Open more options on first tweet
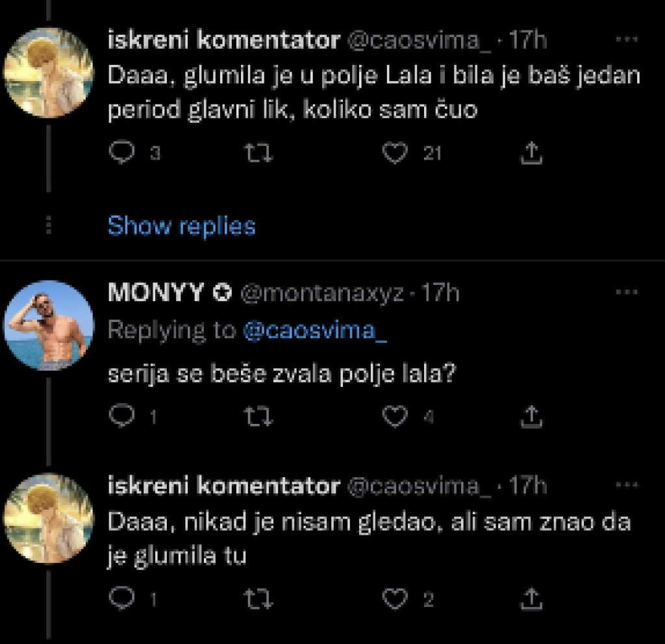The height and width of the screenshot is (644, 665). [x=626, y=40]
